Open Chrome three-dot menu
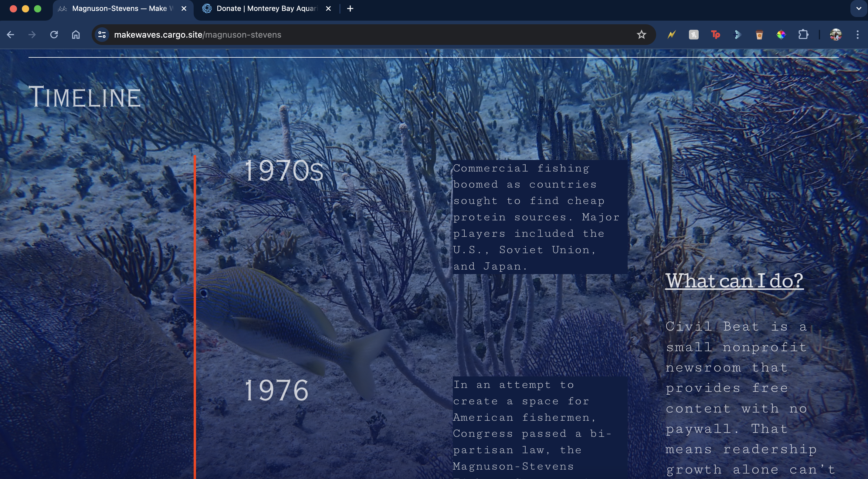The height and width of the screenshot is (479, 868). (x=858, y=35)
